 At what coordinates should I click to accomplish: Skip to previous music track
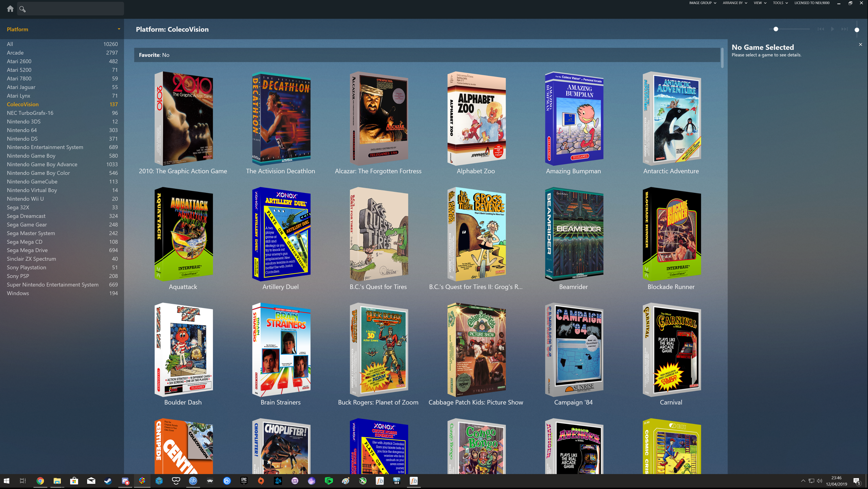[820, 29]
